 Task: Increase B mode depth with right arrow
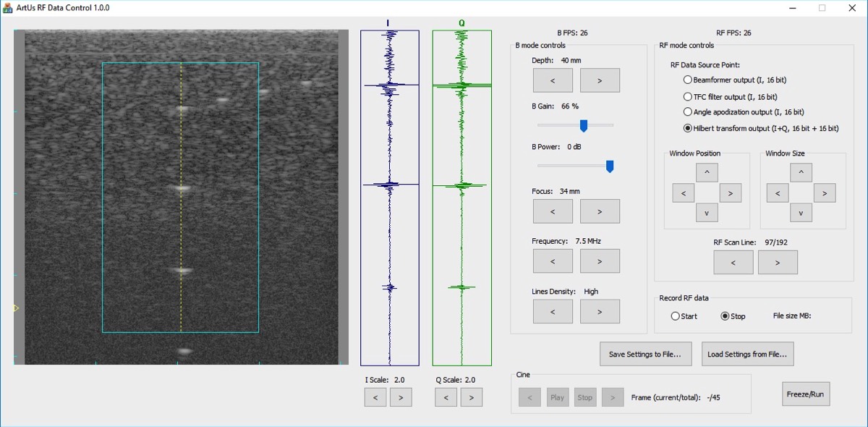tap(600, 80)
